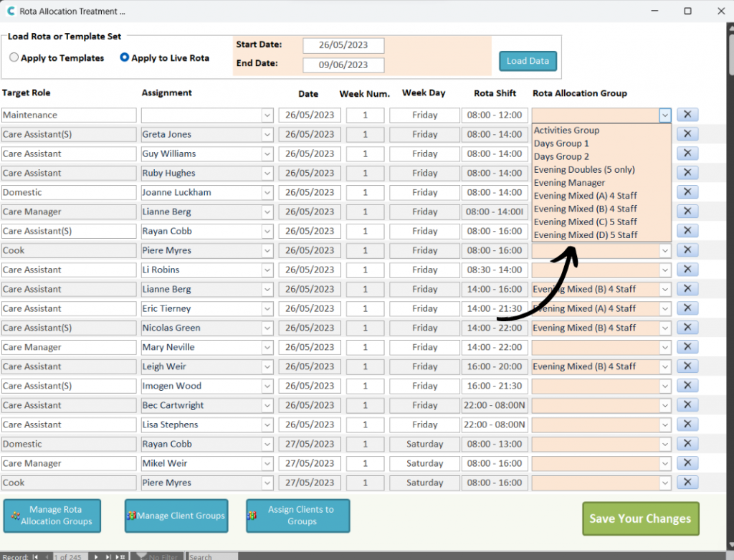Viewport: 734px width, 560px height.
Task: Remove the Bec Cartwright row using X icon
Action: (687, 405)
